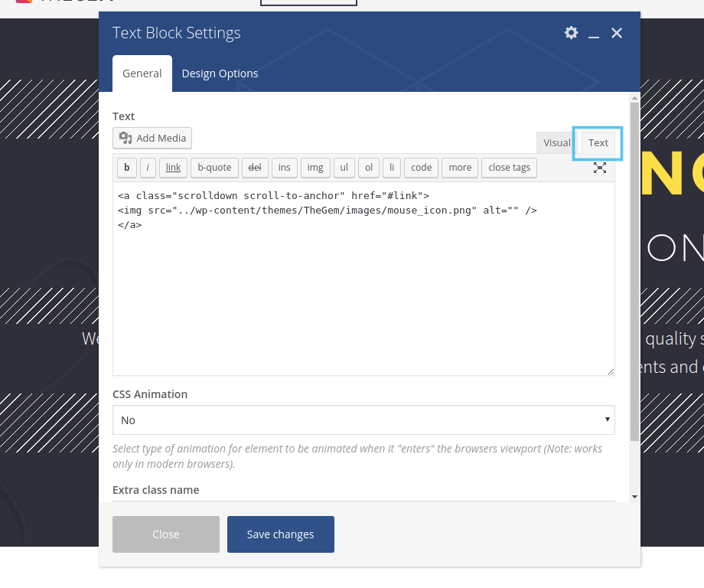The width and height of the screenshot is (704, 588).
Task: Click the del strikethrough button
Action: coord(255,168)
